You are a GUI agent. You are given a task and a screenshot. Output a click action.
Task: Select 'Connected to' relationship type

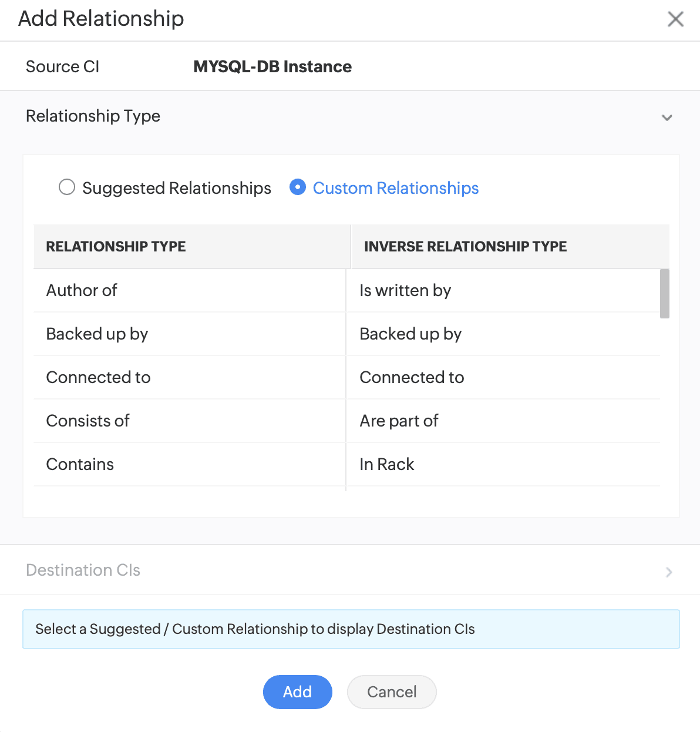click(98, 377)
